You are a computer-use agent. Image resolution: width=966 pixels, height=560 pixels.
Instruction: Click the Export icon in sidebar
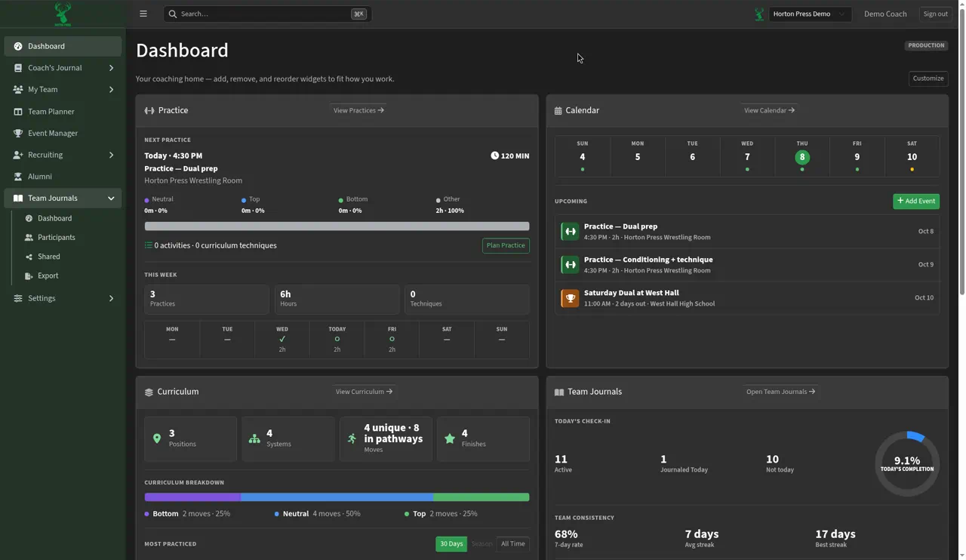coord(29,276)
